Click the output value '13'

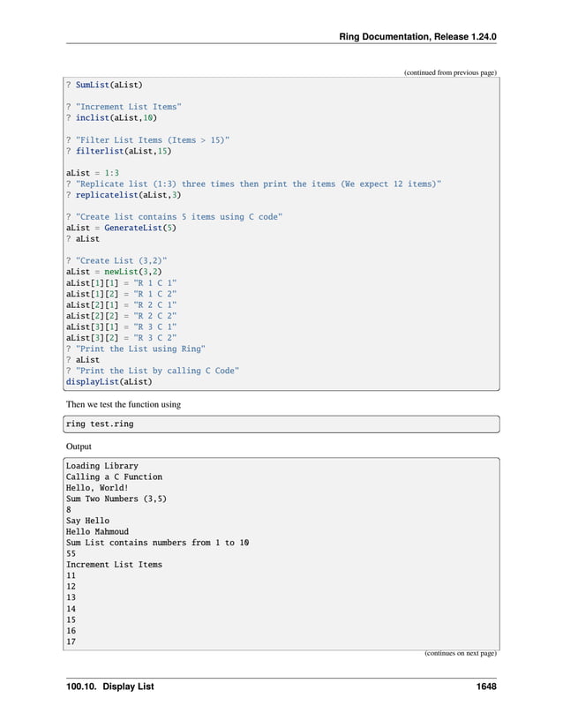point(71,597)
